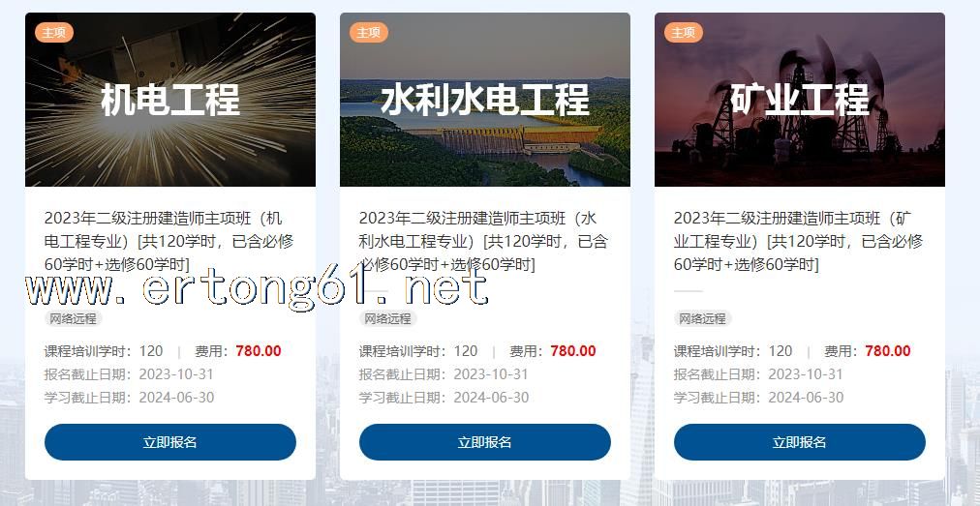Click the 机电工程 course banner image

pyautogui.click(x=170, y=100)
